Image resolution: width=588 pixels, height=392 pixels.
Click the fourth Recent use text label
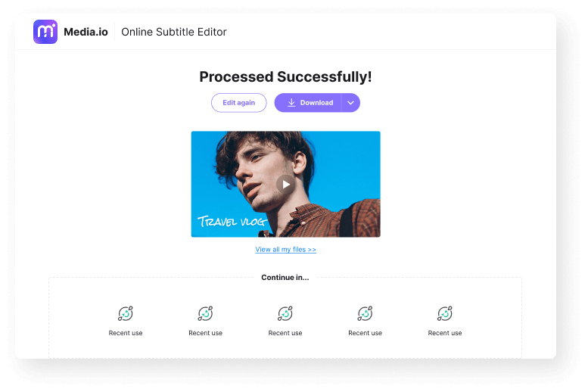click(365, 333)
